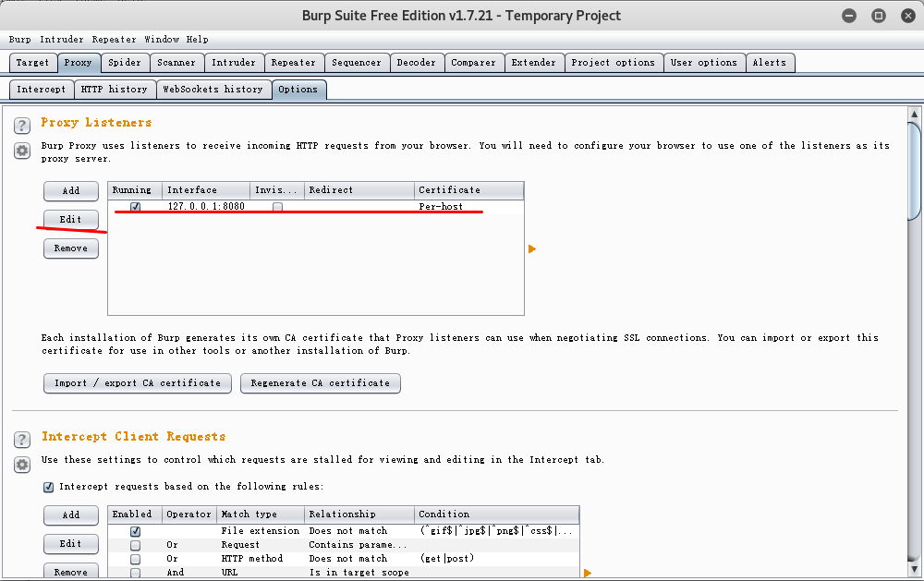The width and height of the screenshot is (924, 581).
Task: Open the User options tab
Action: pyautogui.click(x=704, y=63)
